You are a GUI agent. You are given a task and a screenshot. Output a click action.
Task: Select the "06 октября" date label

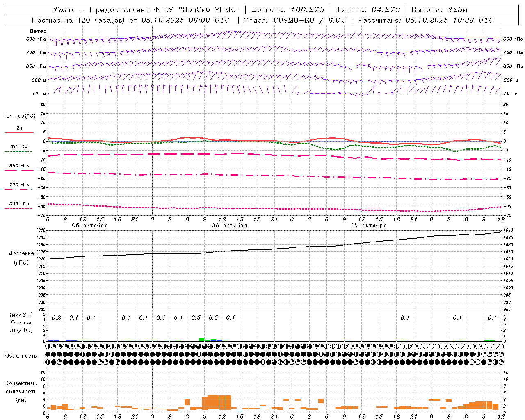[229, 226]
